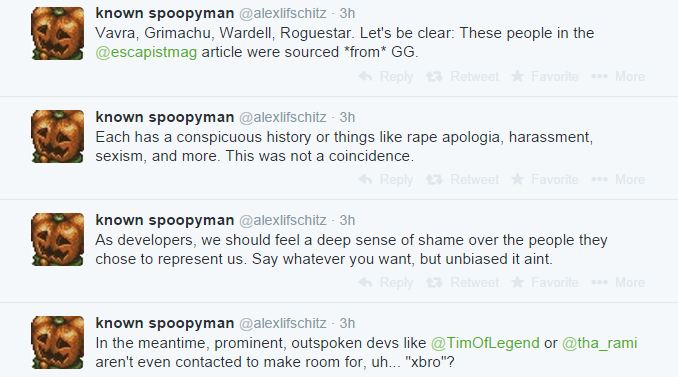
Task: Click the pumpkin avatar on first tweet
Action: (58, 33)
